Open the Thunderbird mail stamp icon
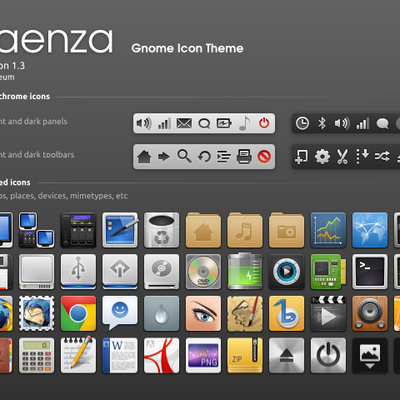This screenshot has height=400, width=400. pos(37,314)
